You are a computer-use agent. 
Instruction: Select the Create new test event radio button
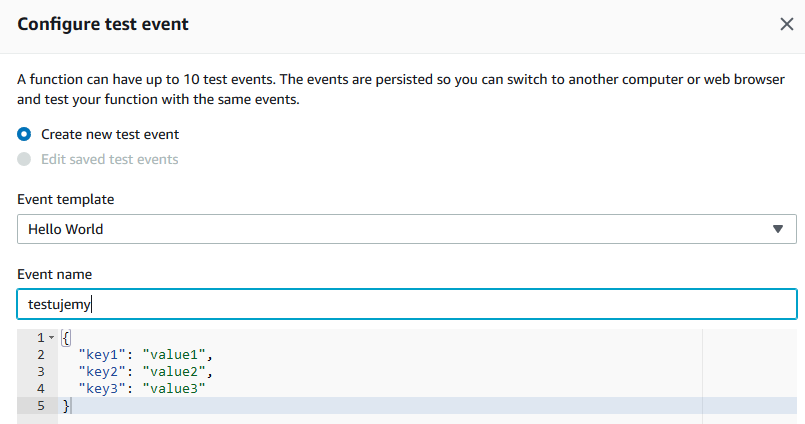pos(24,134)
